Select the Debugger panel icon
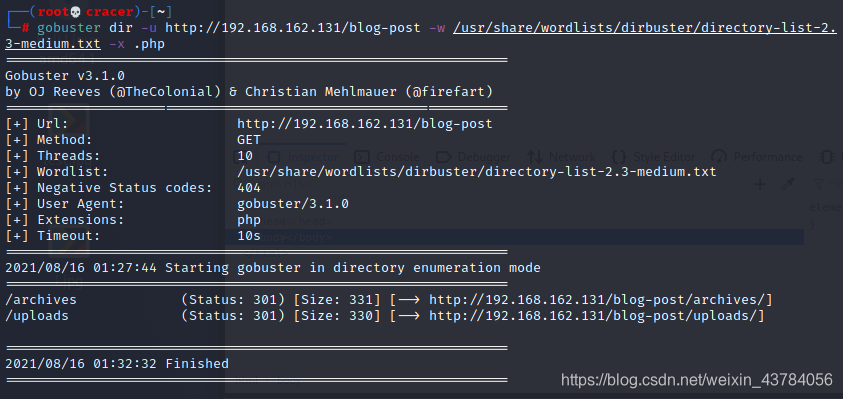This screenshot has height=399, width=843. point(444,157)
